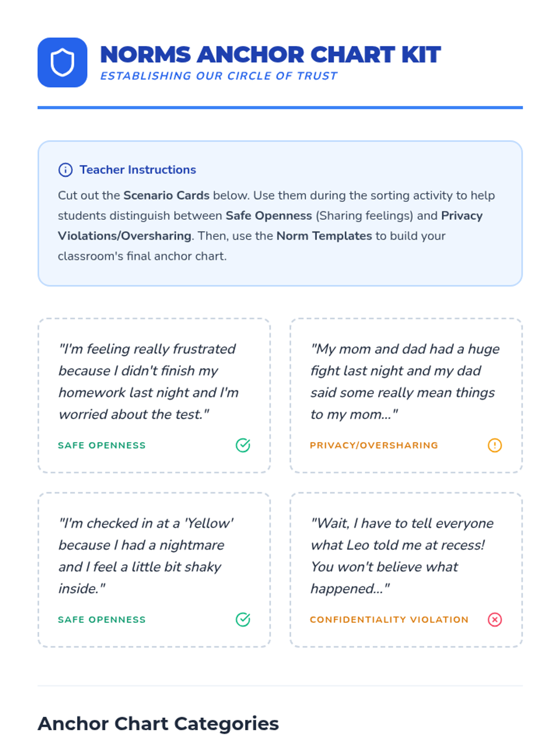This screenshot has width=560, height=747.
Task: Select the Confidentiality Violation label
Action: 389,620
